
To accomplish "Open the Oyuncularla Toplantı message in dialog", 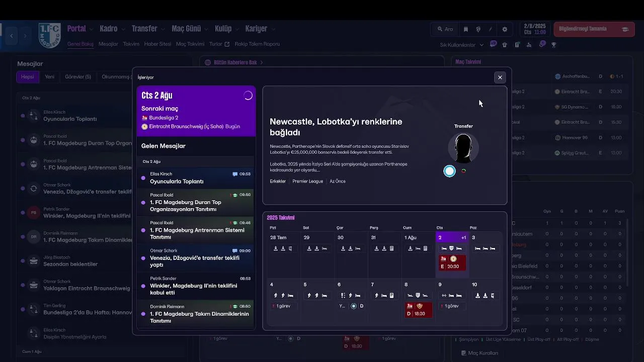I will pyautogui.click(x=196, y=178).
